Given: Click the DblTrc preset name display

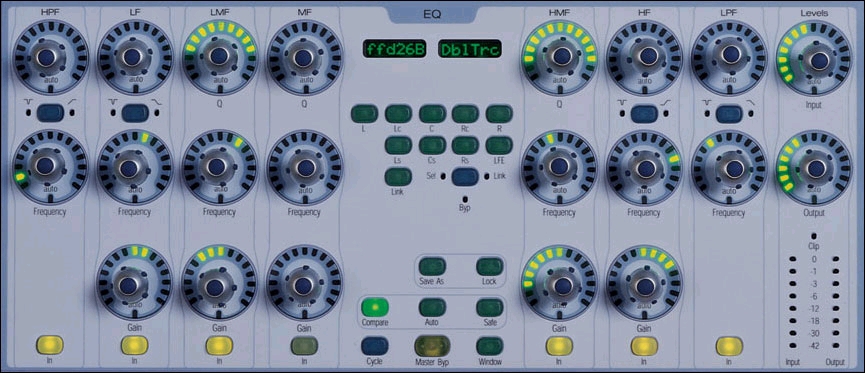Looking at the screenshot, I should coord(462,49).
